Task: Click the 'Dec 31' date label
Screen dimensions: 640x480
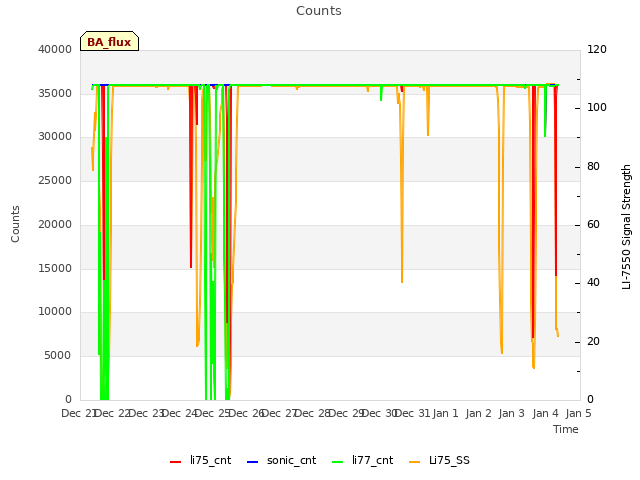Action: click(x=412, y=413)
